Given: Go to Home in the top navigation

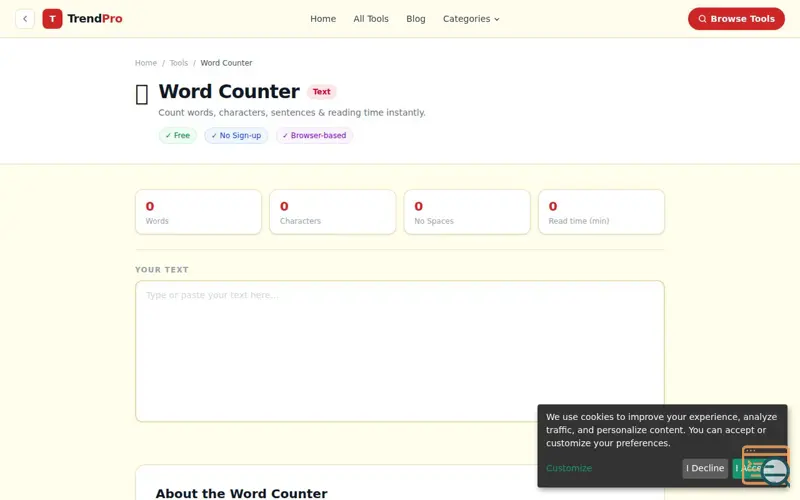Looking at the screenshot, I should tap(323, 19).
